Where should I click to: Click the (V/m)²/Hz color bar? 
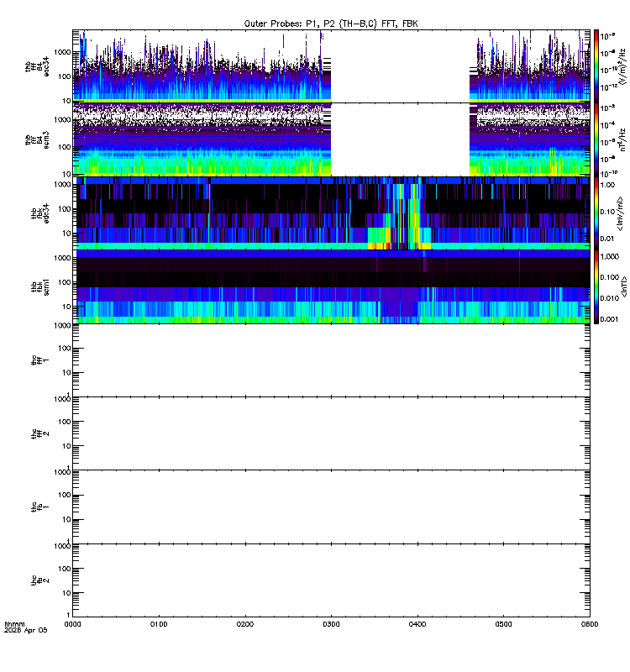point(596,66)
